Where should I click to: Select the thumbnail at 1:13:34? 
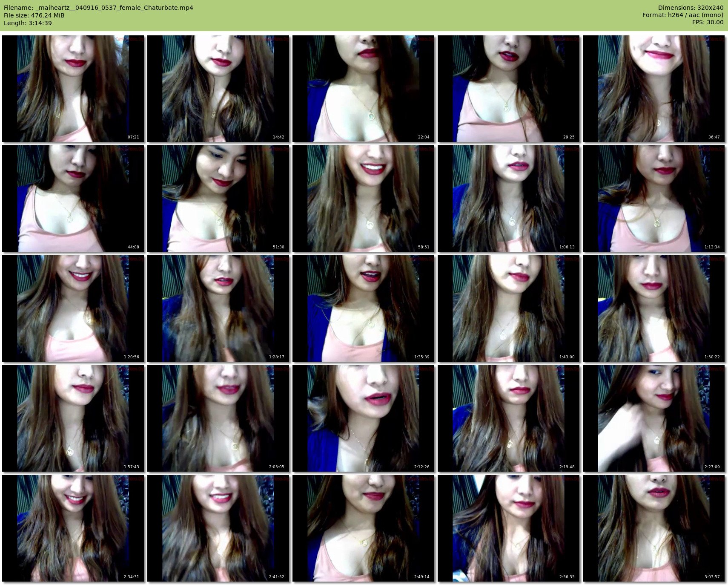click(653, 199)
